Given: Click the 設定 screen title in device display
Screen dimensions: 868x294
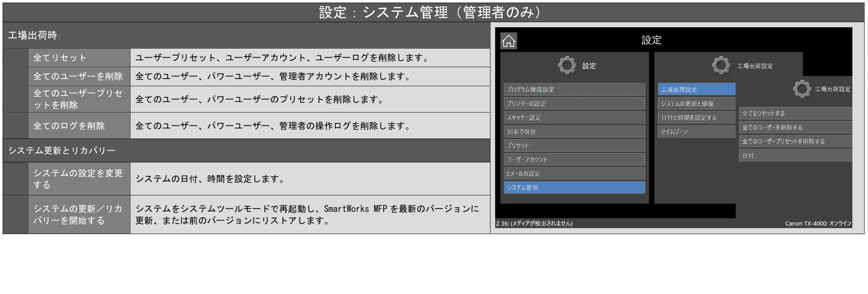Looking at the screenshot, I should tap(651, 40).
